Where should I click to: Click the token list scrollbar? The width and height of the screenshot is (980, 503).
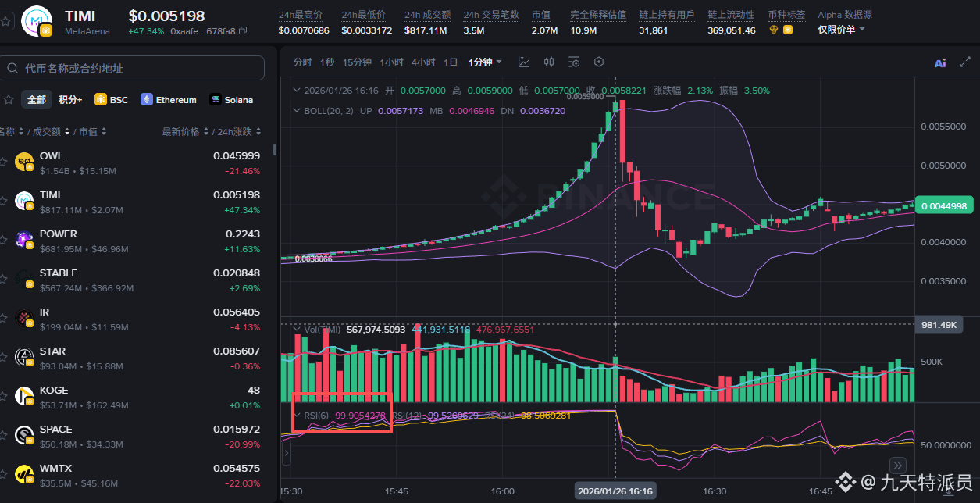pyautogui.click(x=274, y=150)
